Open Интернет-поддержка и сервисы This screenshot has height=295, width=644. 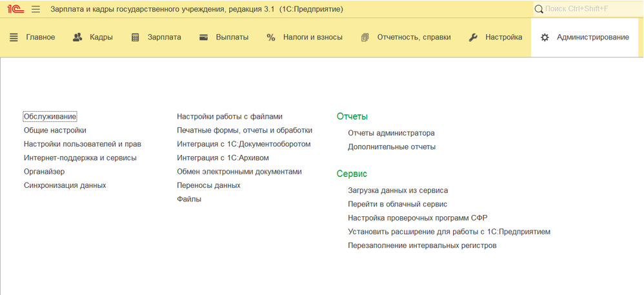[80, 158]
